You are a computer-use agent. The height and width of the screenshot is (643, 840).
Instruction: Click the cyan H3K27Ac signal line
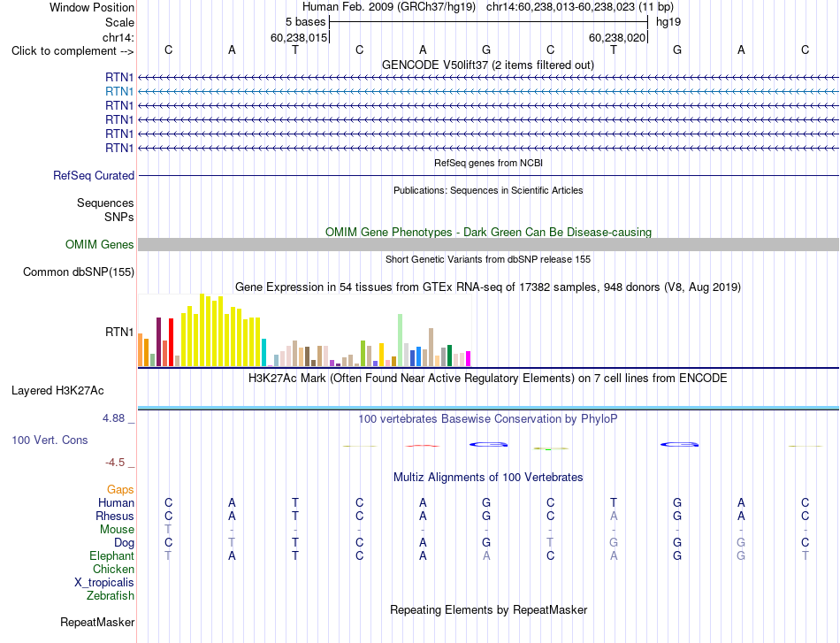click(488, 409)
